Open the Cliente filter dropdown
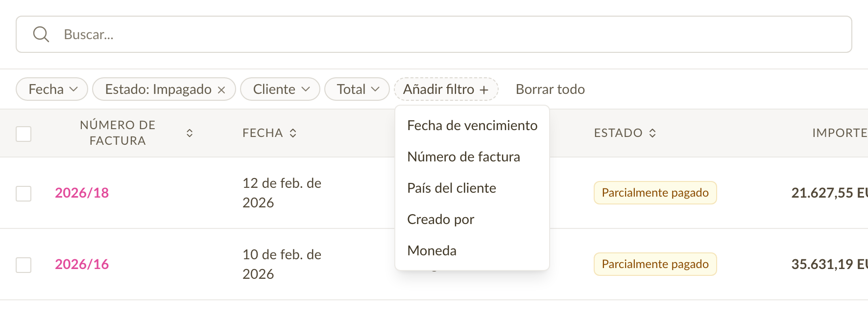 [280, 89]
